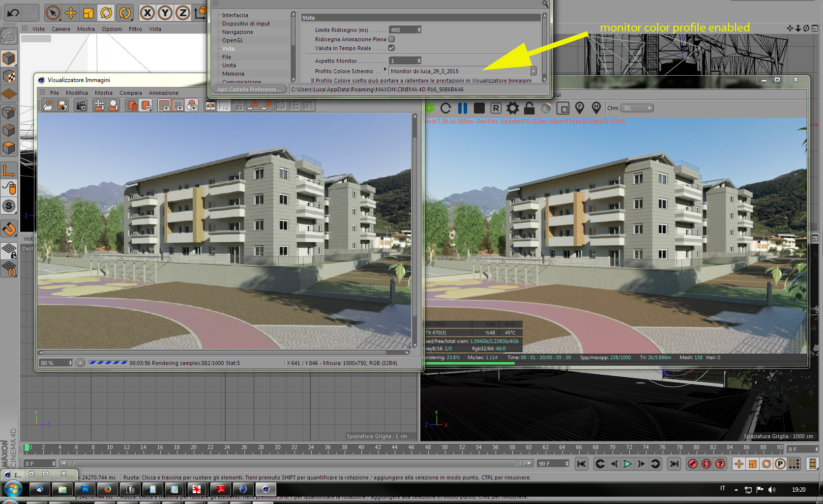Open Picture Viewer Modifica menu
The width and height of the screenshot is (823, 504).
pos(77,93)
